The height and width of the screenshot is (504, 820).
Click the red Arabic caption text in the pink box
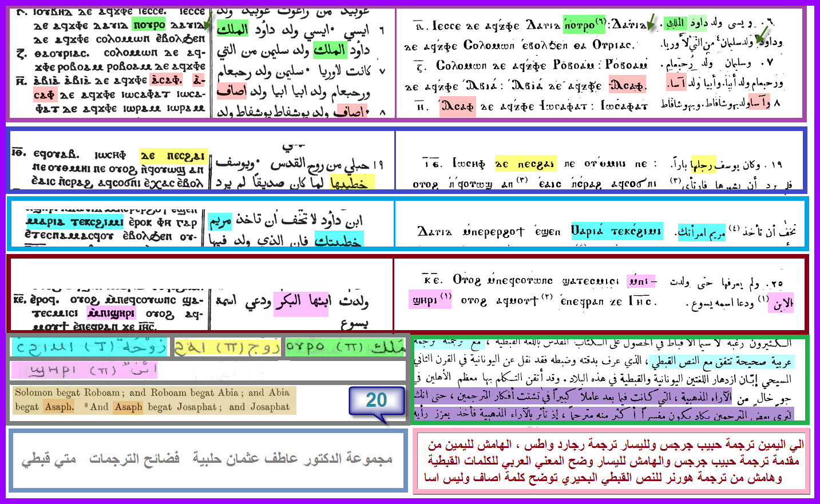pyautogui.click(x=611, y=461)
